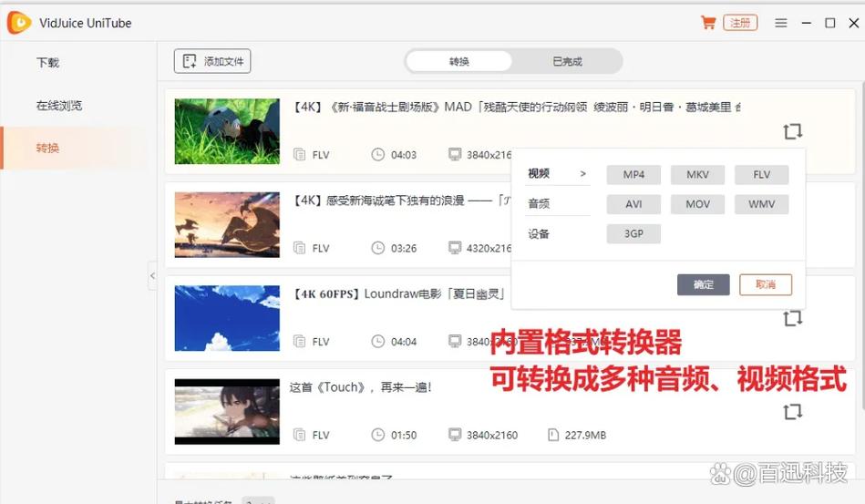The height and width of the screenshot is (504, 865).
Task: Close the UniTube window
Action: 853,23
